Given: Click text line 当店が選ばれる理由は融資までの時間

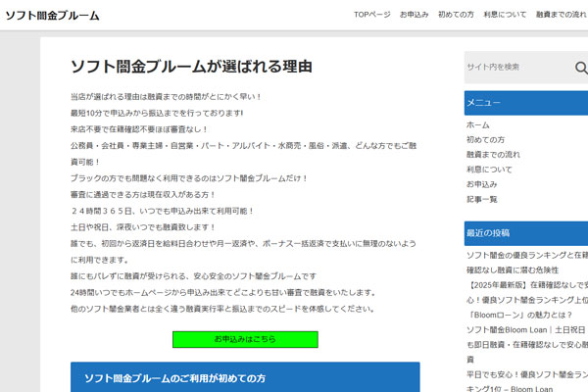Looking at the screenshot, I should [x=166, y=97].
